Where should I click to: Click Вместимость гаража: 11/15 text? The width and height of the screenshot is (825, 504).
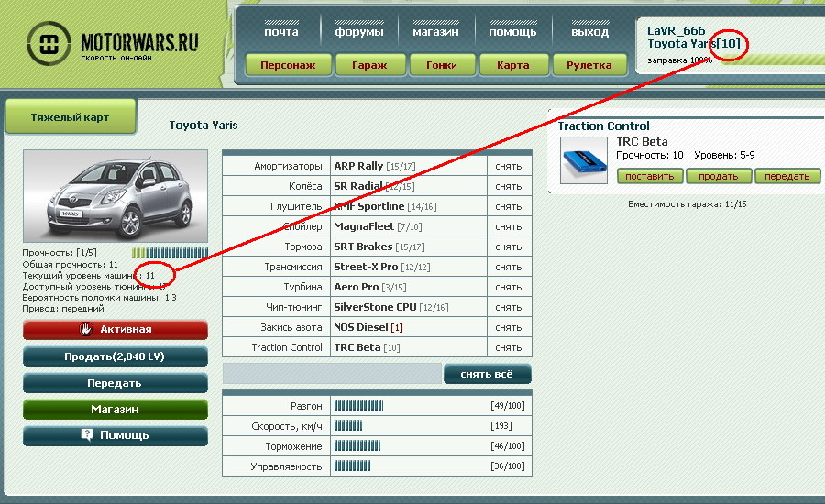(x=687, y=204)
